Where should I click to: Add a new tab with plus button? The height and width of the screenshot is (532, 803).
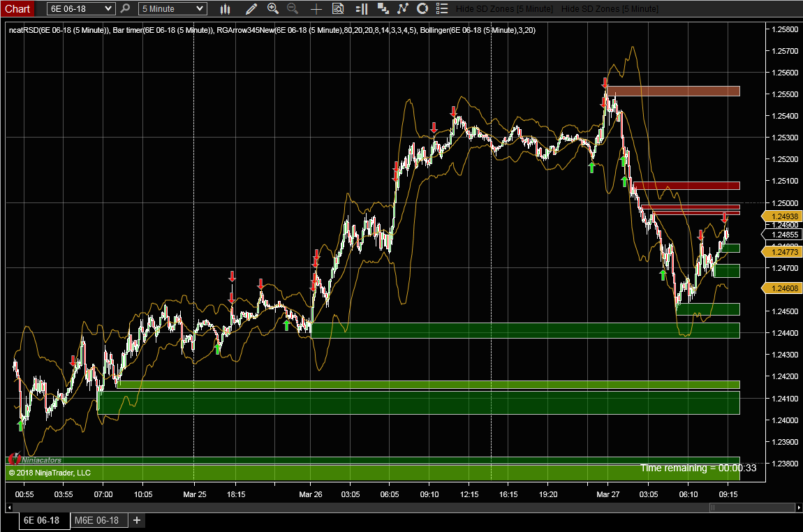click(137, 520)
